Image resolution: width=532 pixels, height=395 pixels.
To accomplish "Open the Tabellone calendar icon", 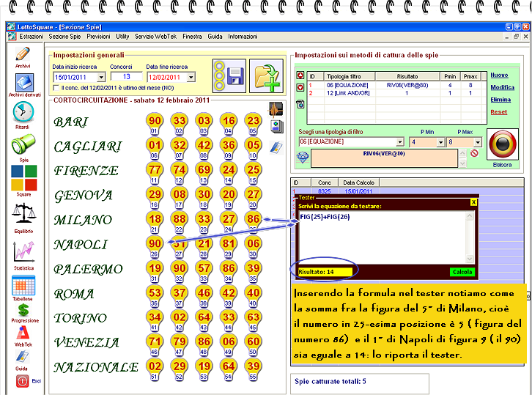I will (23, 285).
